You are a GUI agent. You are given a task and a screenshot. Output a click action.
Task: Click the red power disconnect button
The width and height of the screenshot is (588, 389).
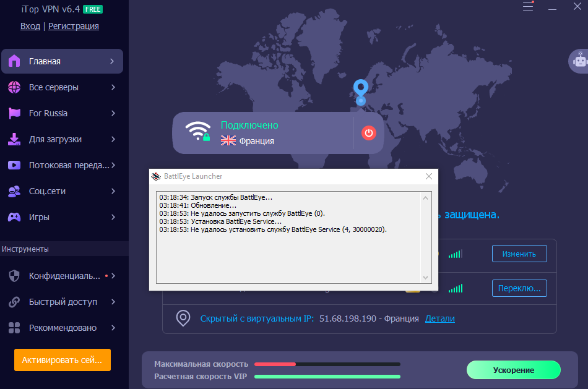point(368,133)
